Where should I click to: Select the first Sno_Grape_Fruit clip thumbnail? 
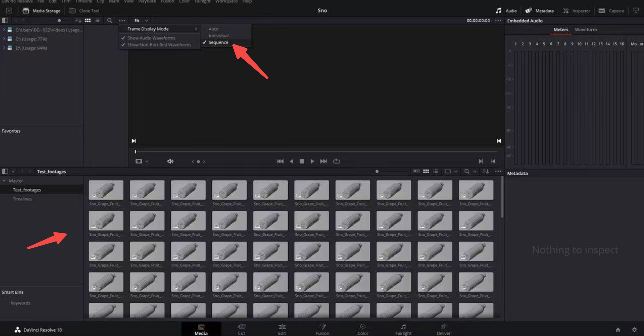pyautogui.click(x=106, y=190)
